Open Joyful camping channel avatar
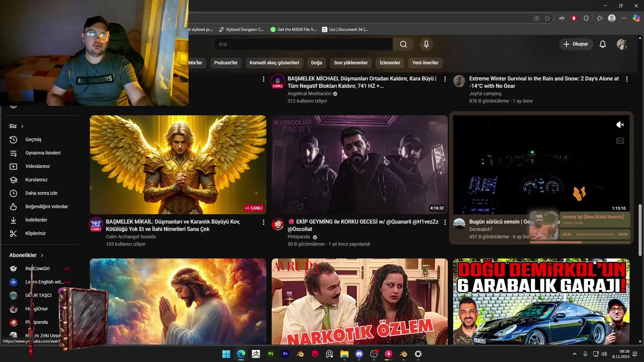The image size is (644, 362). 459,81
